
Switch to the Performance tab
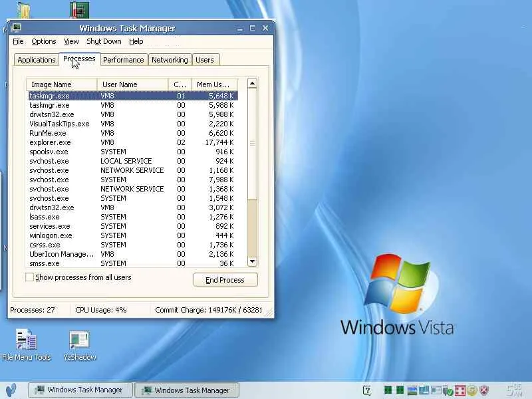tap(124, 60)
